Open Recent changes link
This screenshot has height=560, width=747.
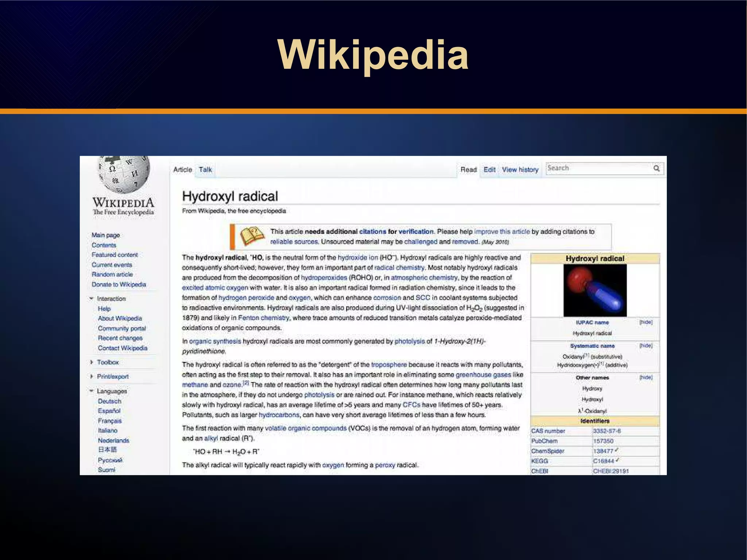pos(120,338)
